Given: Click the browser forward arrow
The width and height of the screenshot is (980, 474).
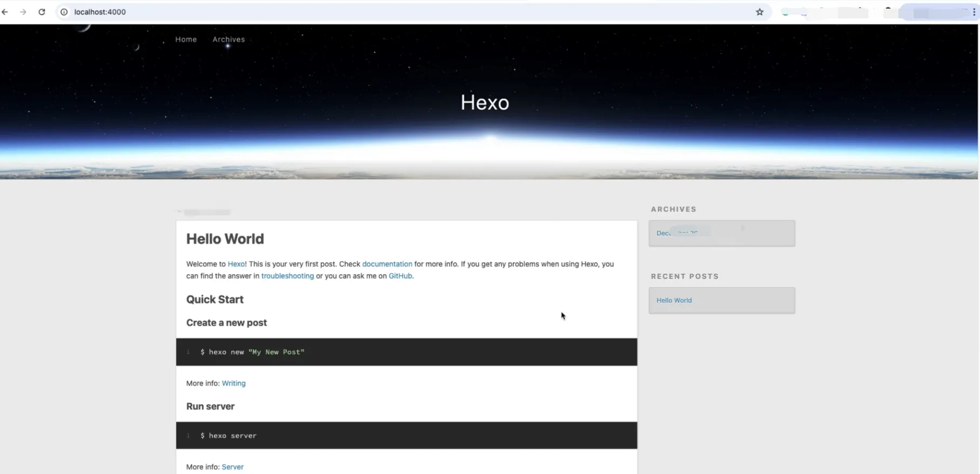Looking at the screenshot, I should point(23,12).
